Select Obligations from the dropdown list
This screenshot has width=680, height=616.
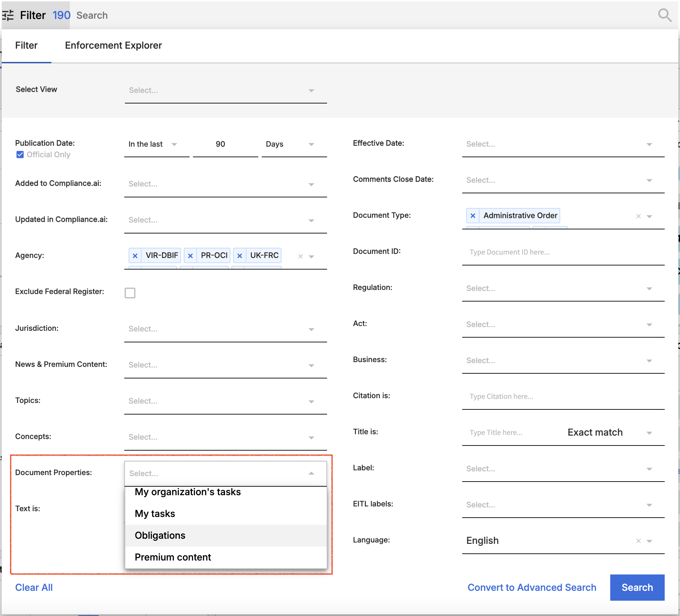click(160, 535)
